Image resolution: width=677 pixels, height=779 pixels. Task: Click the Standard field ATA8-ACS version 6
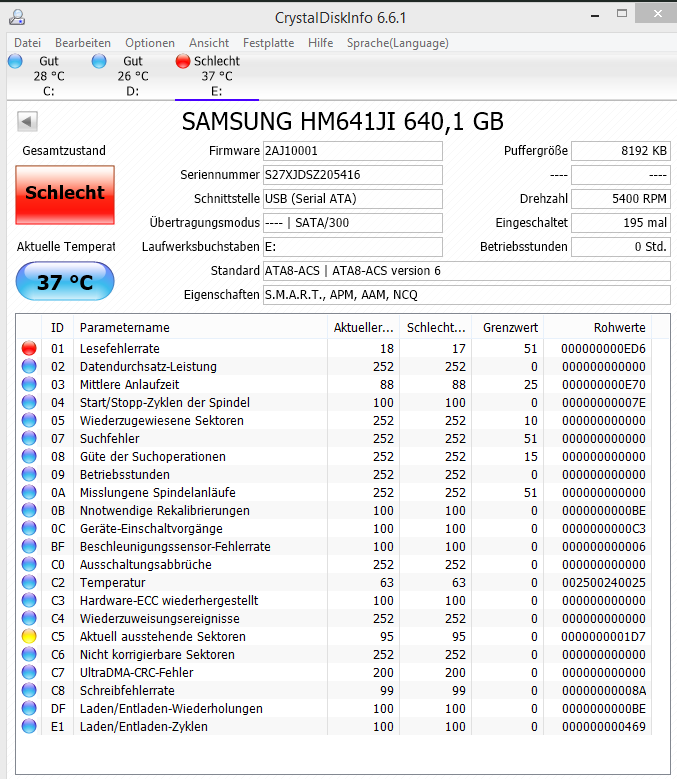click(x=466, y=271)
